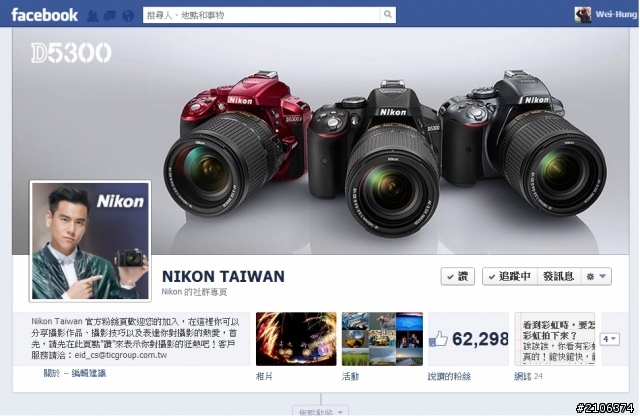Expand the 4 more tabs dropdown
This screenshot has height=416, width=640.
(x=610, y=339)
